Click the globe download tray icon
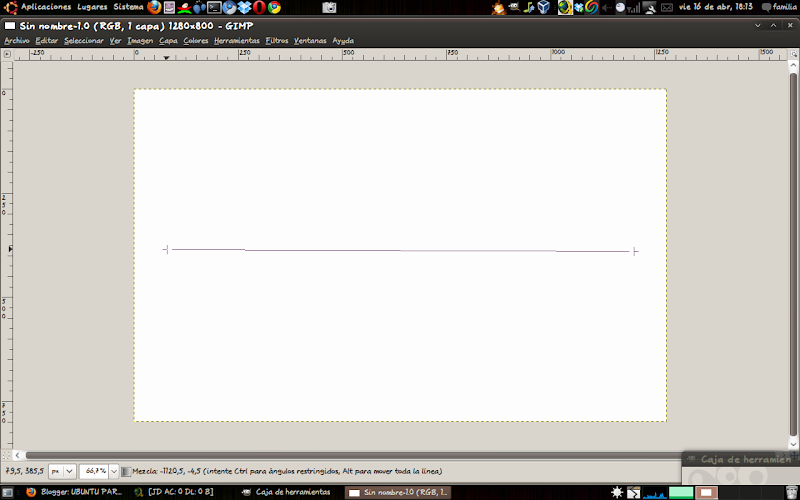Screen dimensions: 800x500 coord(565,7)
